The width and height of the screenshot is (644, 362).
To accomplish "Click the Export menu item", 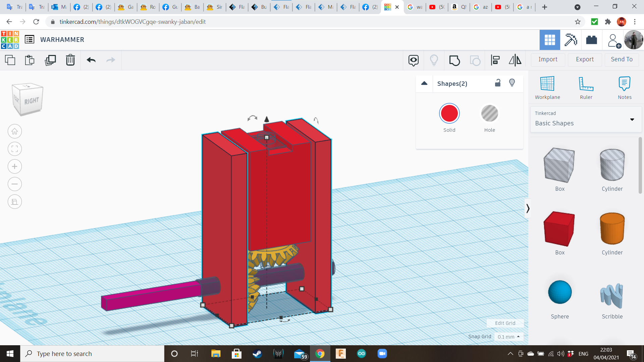I will [584, 59].
